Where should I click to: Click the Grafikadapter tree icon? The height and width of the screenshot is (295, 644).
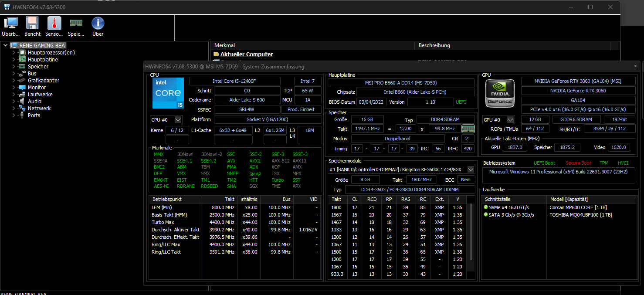tap(22, 80)
